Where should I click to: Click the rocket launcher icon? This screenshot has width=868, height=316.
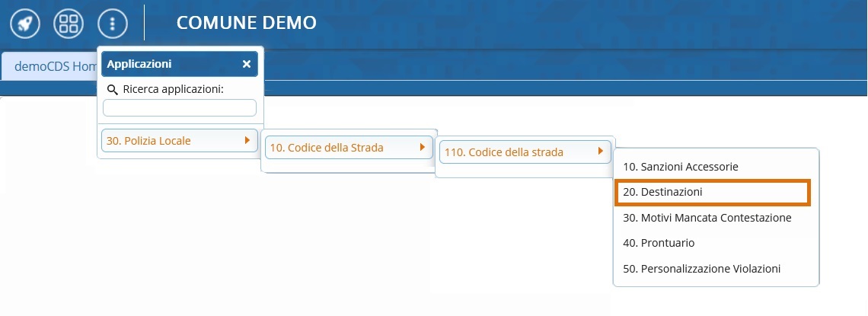point(25,24)
